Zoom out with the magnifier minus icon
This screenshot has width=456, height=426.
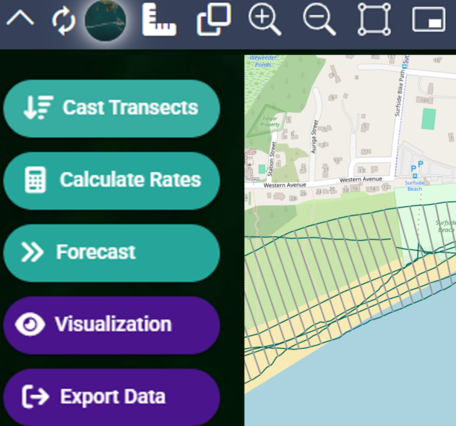click(319, 19)
